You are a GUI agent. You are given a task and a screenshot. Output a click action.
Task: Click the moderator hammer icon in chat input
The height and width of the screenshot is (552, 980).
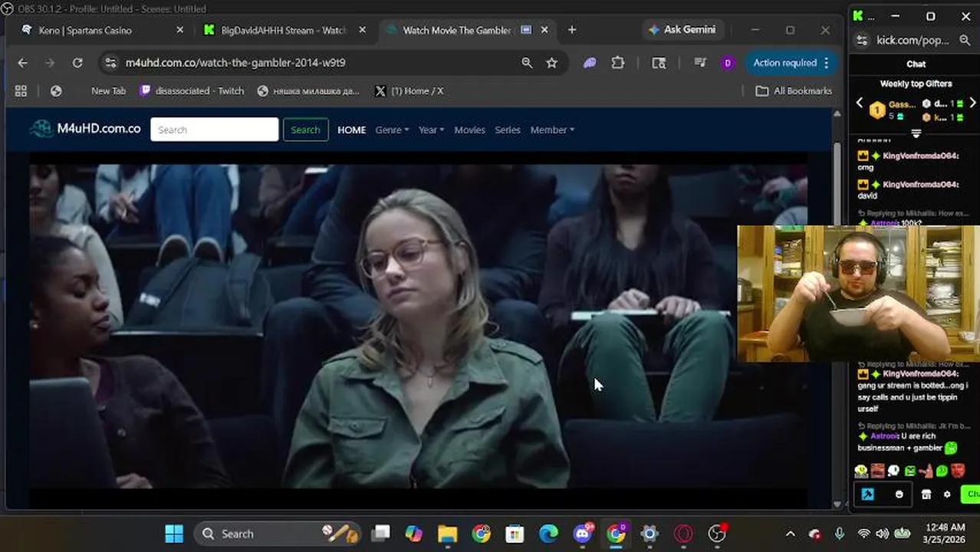click(x=868, y=495)
